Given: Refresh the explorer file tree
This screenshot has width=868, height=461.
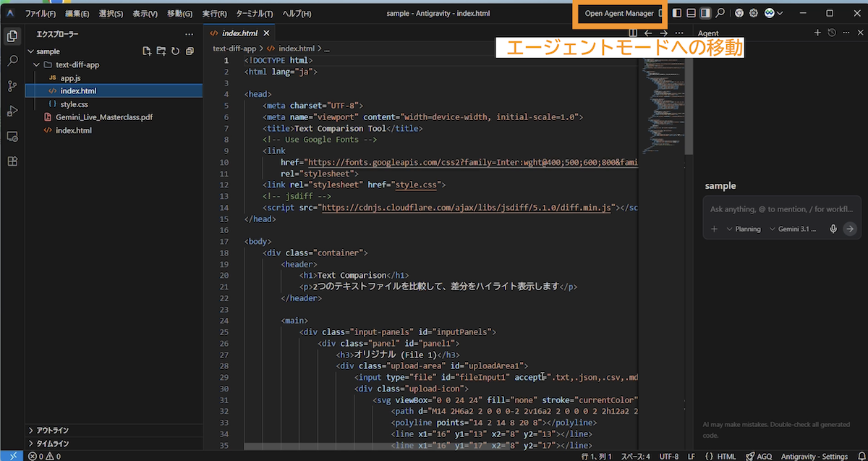Looking at the screenshot, I should tap(175, 51).
